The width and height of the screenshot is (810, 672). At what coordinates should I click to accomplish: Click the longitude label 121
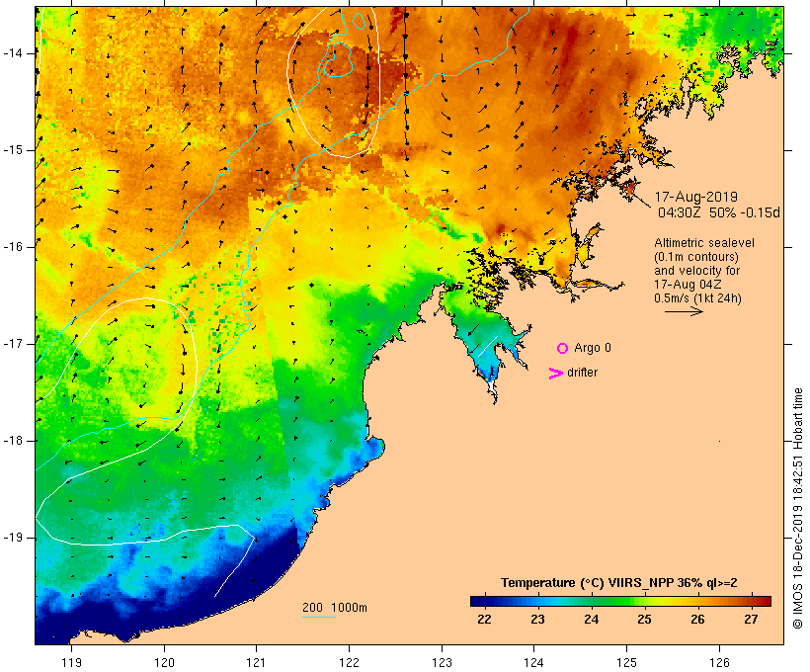(256, 662)
